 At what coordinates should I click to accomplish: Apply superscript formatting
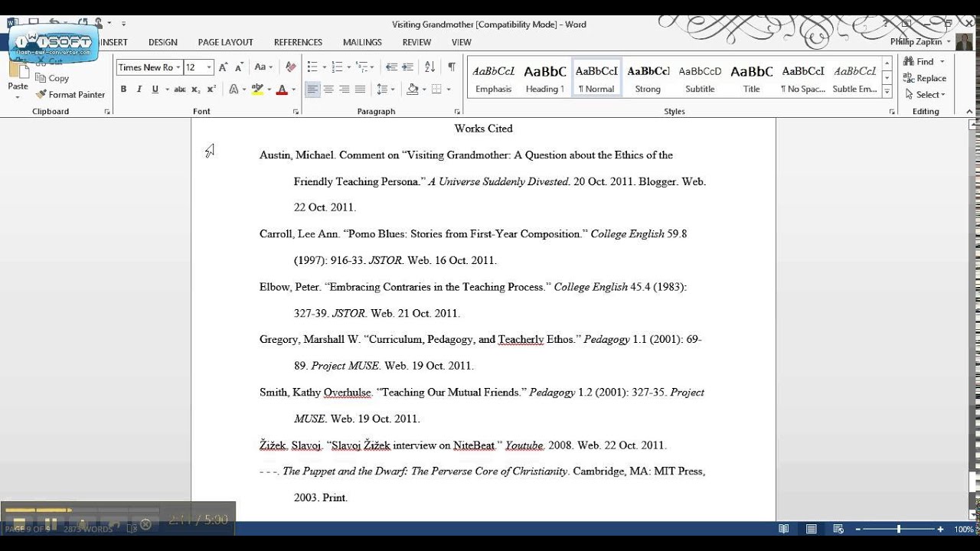[x=211, y=90]
